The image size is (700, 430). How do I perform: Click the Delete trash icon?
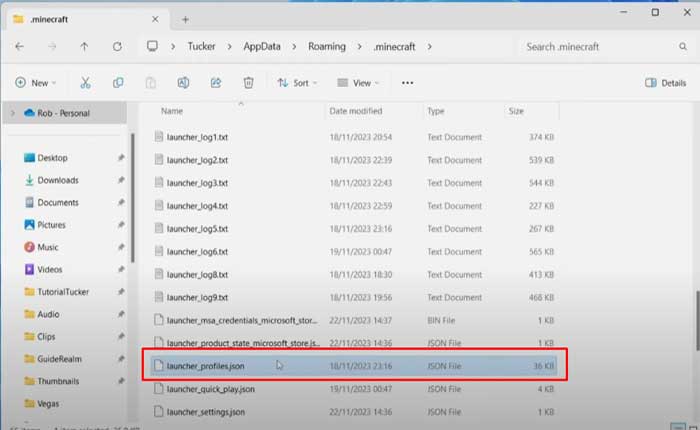point(249,83)
